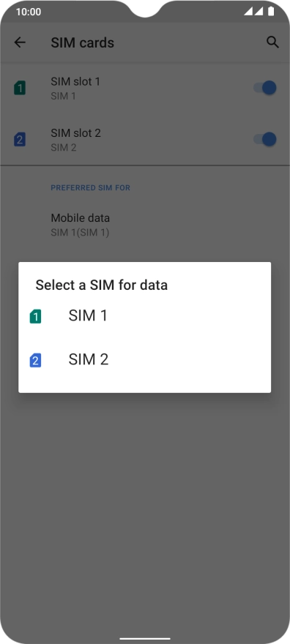This screenshot has height=644, width=290.
Task: Tap the clock showing 10:00
Action: (29, 12)
